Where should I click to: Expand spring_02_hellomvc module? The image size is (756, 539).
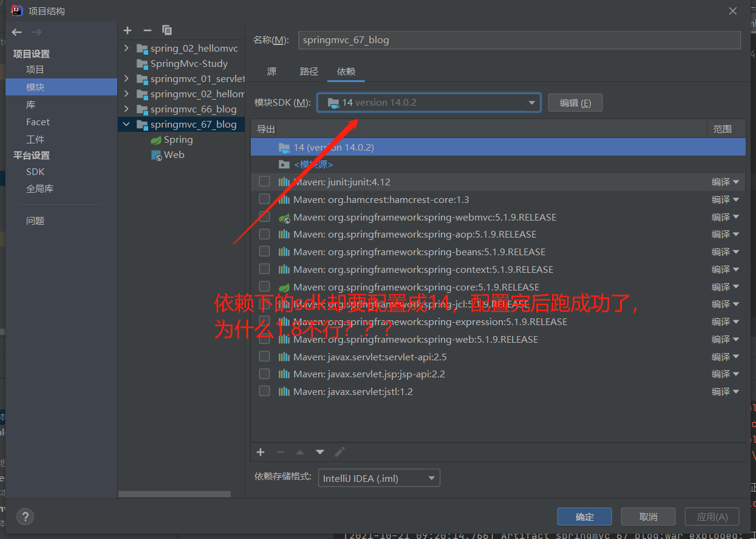point(126,48)
